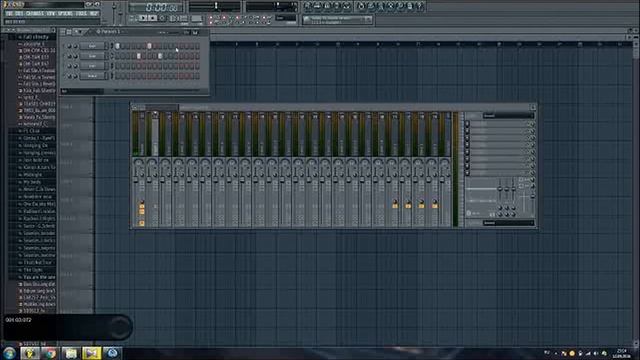This screenshot has height=360, width=640.
Task: Toggle pattern/song mode switch
Action: click(x=133, y=18)
